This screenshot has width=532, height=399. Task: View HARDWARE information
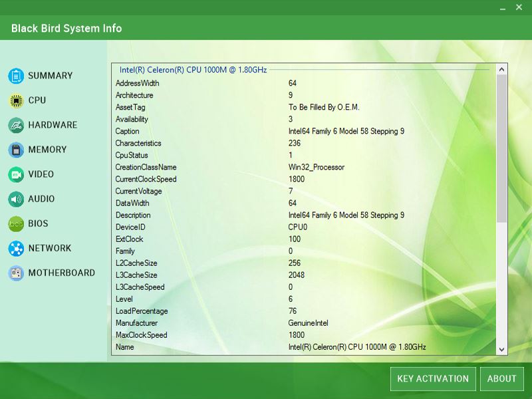tap(53, 125)
